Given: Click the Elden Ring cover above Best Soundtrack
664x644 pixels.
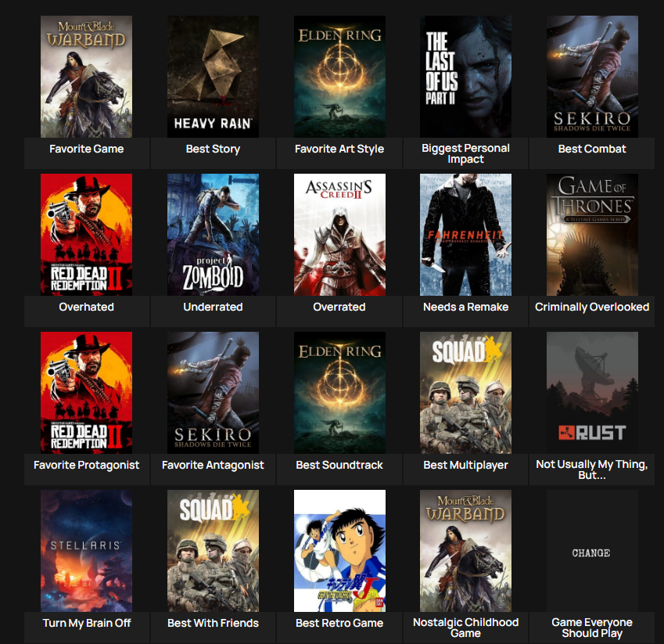Looking at the screenshot, I should [339, 393].
